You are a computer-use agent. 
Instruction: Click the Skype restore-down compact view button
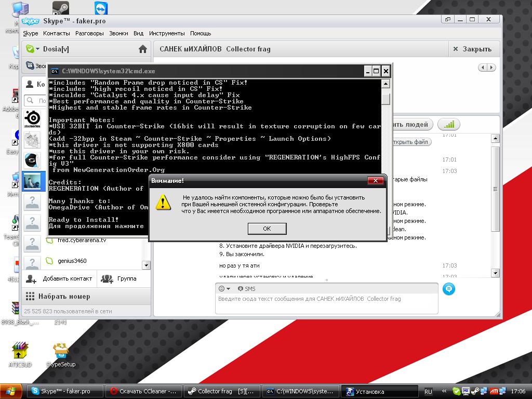click(x=448, y=19)
